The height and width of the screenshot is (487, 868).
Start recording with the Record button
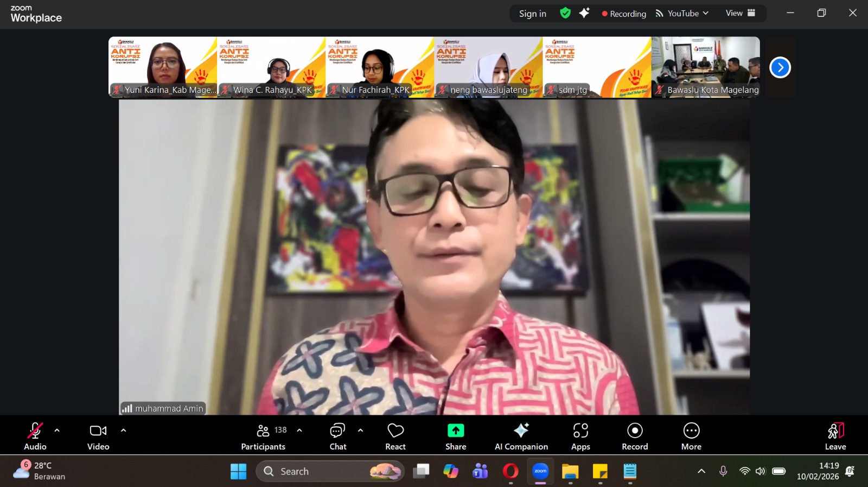pos(635,436)
